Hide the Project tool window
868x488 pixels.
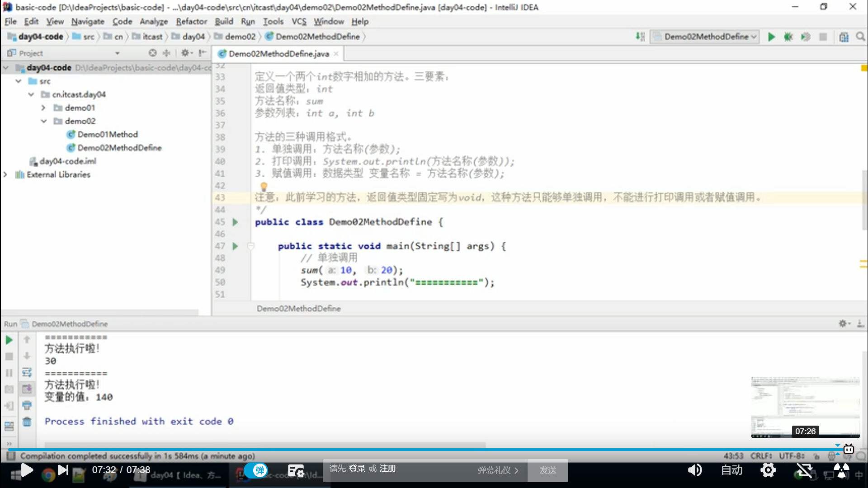click(202, 53)
